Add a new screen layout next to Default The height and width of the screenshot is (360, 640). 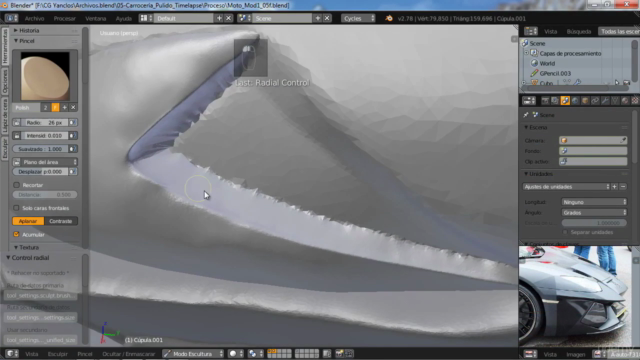[x=219, y=18]
